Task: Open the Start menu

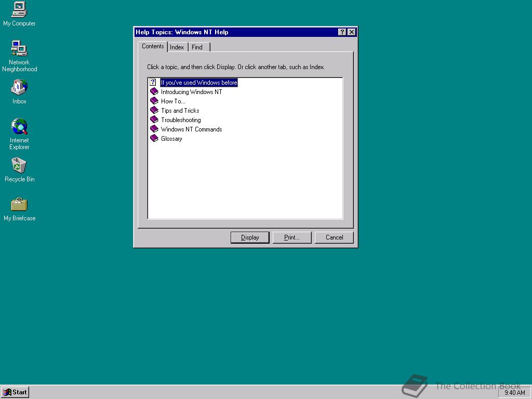Action: 15,393
